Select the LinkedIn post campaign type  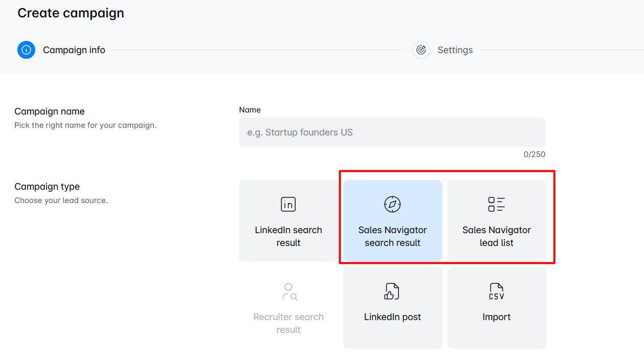392,308
